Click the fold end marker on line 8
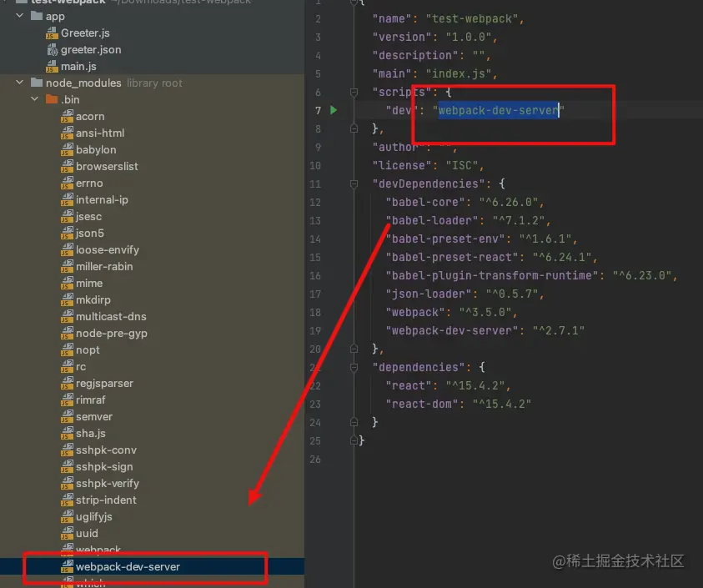The width and height of the screenshot is (703, 588). point(354,128)
